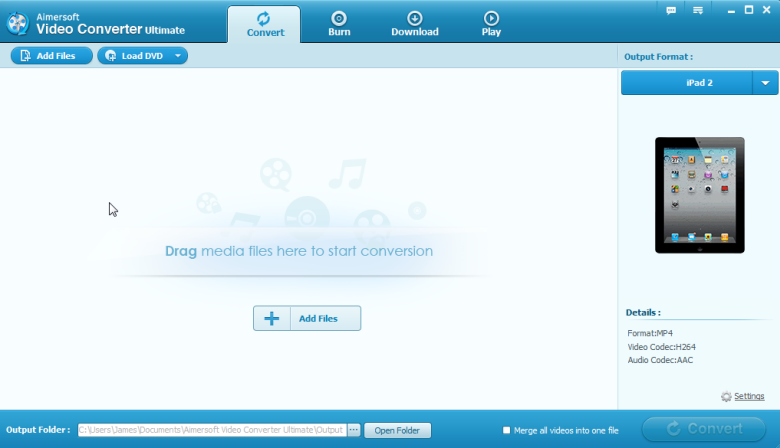Click the iPad 2 device thumbnail

[x=699, y=195]
